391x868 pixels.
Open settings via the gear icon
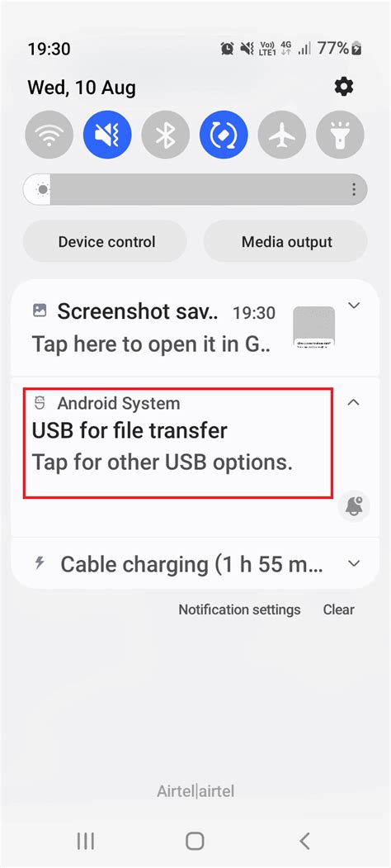pos(344,87)
